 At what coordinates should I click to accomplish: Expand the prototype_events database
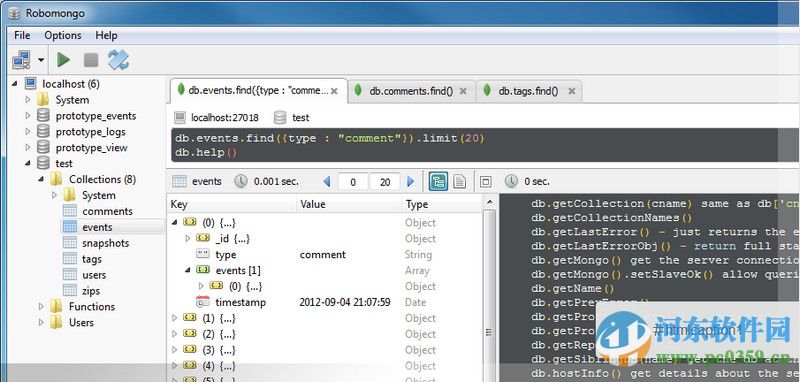(28, 116)
